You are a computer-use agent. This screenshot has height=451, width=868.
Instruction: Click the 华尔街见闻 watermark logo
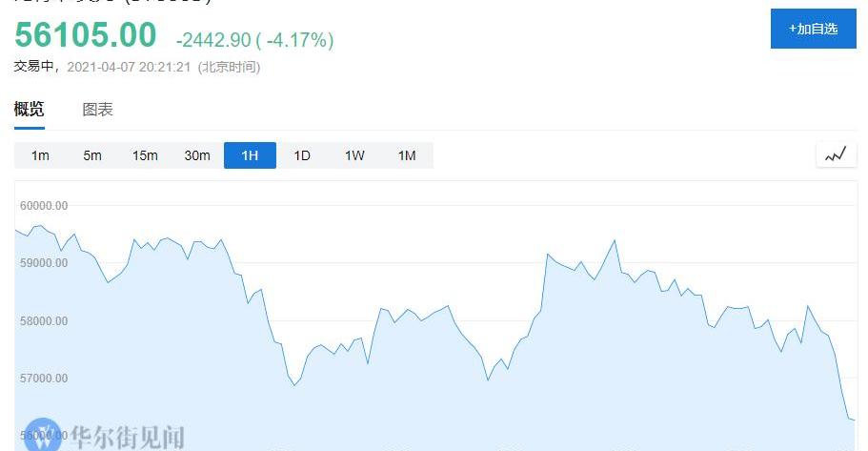(x=105, y=436)
